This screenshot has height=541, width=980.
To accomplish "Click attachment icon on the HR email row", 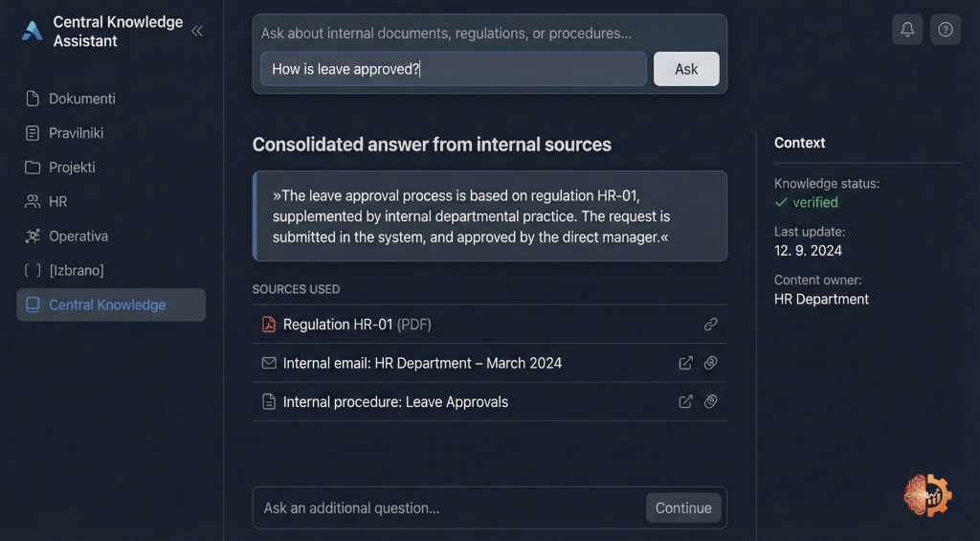I will click(711, 363).
